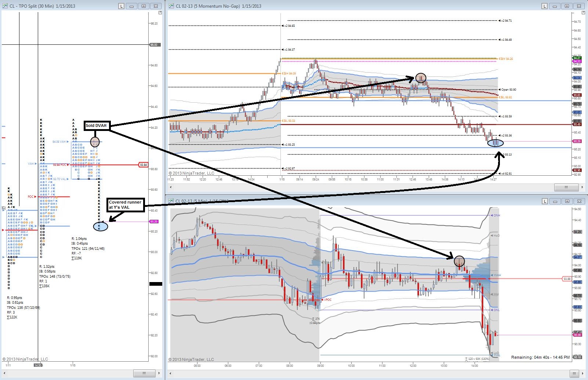Click the "TPOs: 136 (57/10/69)" stat line
This screenshot has height=380, width=588.
[x=23, y=307]
